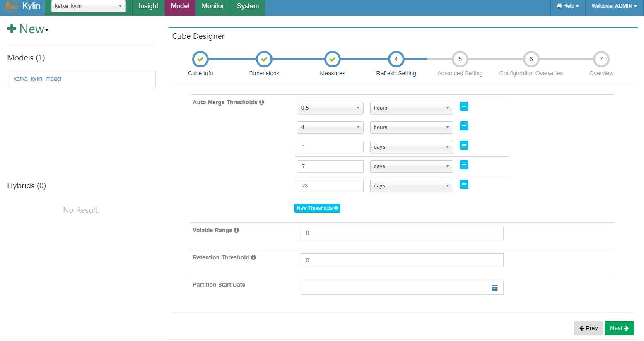644x341 pixels.
Task: Click the Kylin logo icon
Action: click(11, 6)
